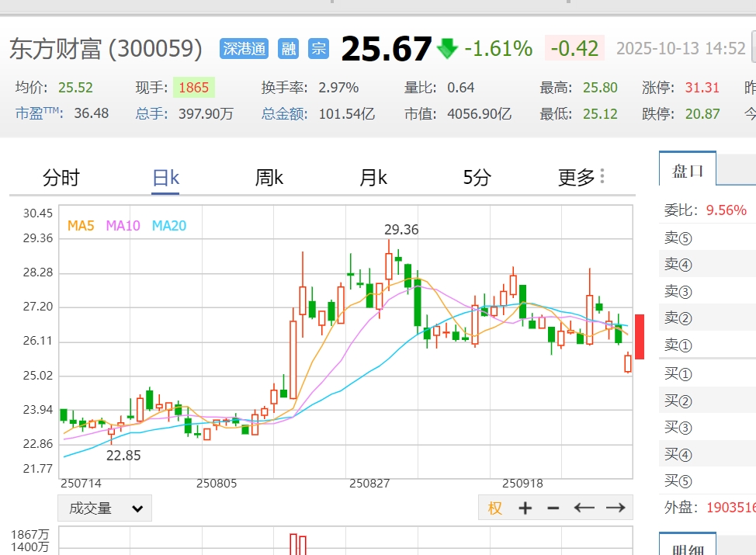Click the 最低 value 25.12
This screenshot has width=756, height=555.
[600, 114]
